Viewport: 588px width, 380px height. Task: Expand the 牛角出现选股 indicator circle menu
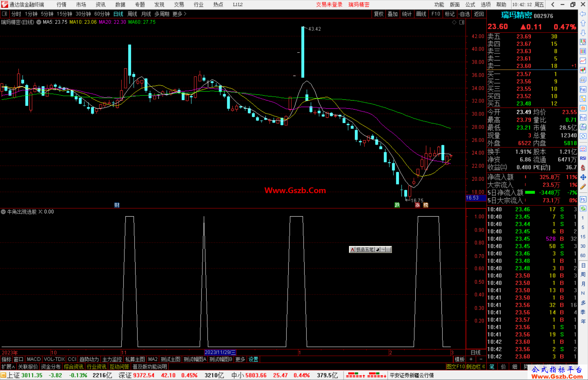pos(3,212)
